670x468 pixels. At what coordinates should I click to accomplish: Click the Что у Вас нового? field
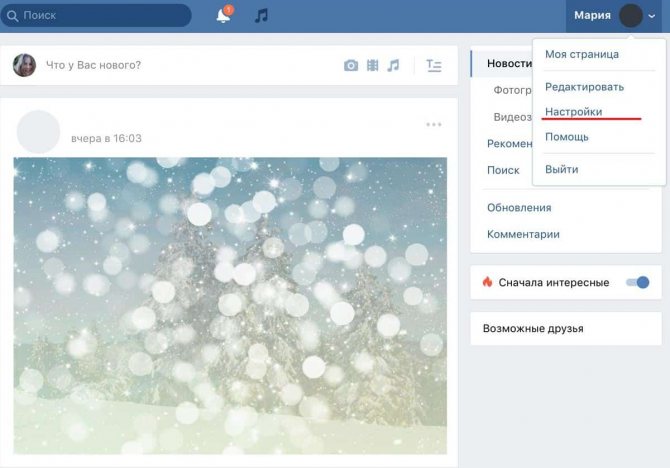(93, 65)
